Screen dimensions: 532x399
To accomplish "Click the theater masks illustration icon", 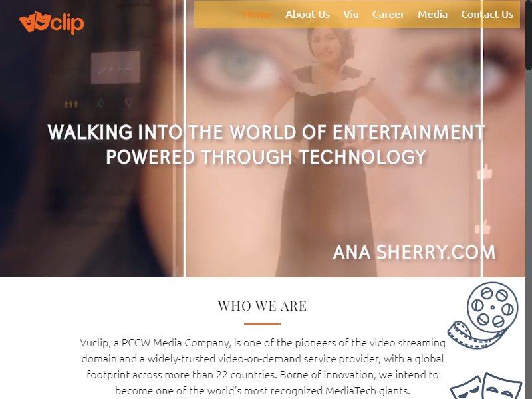I will (x=486, y=386).
